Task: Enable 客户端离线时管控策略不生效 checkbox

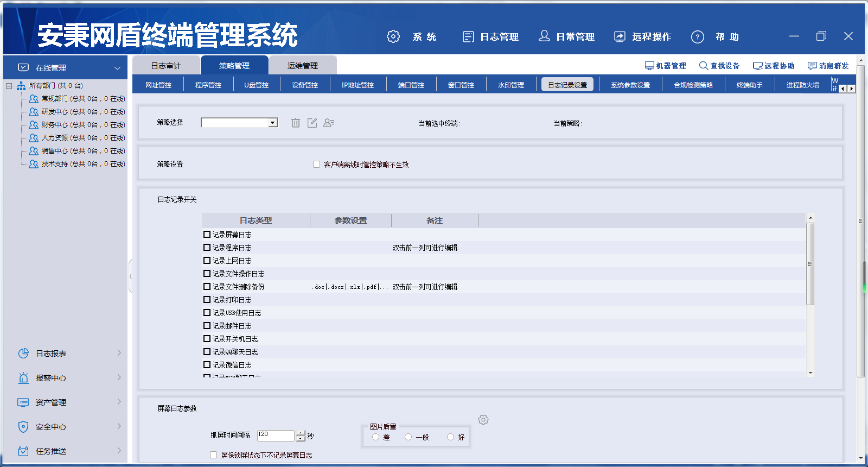Action: pyautogui.click(x=316, y=165)
